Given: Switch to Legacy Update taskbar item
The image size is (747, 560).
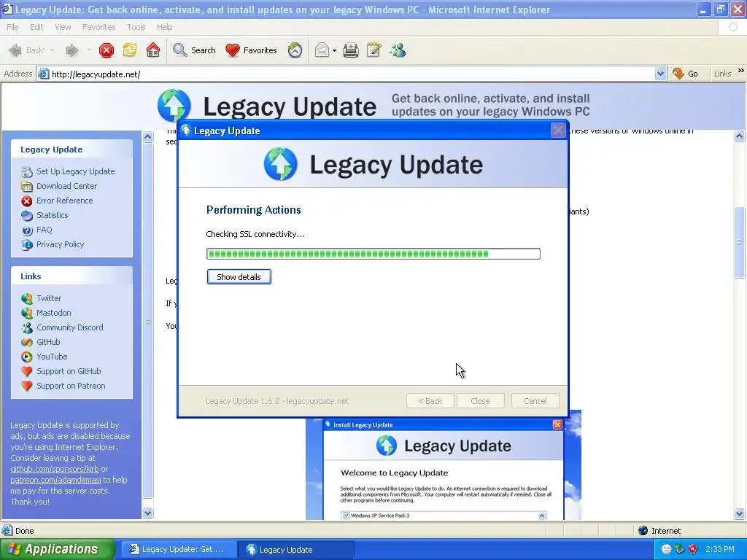Looking at the screenshot, I should (x=296, y=550).
